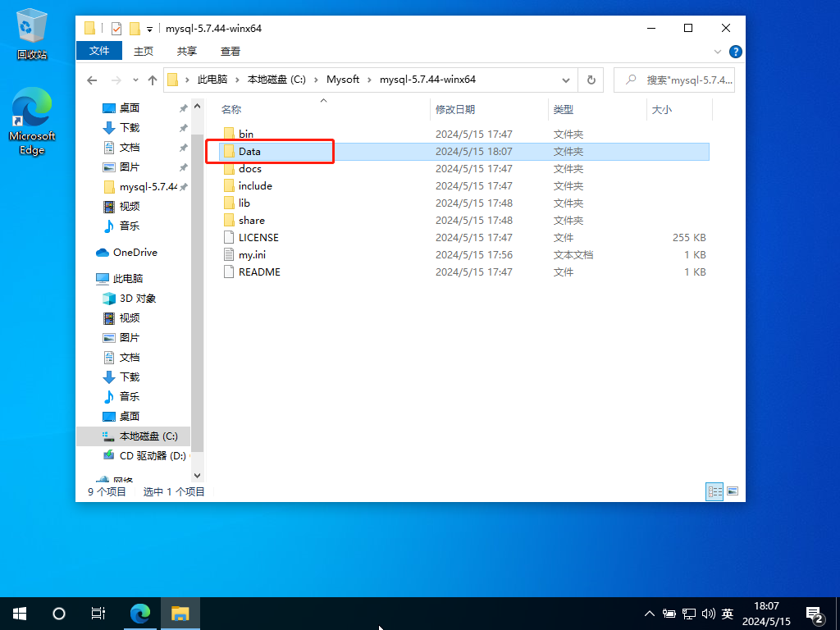Open recent locations dropdown arrow
Viewport: 840px width, 630px height.
coord(135,80)
